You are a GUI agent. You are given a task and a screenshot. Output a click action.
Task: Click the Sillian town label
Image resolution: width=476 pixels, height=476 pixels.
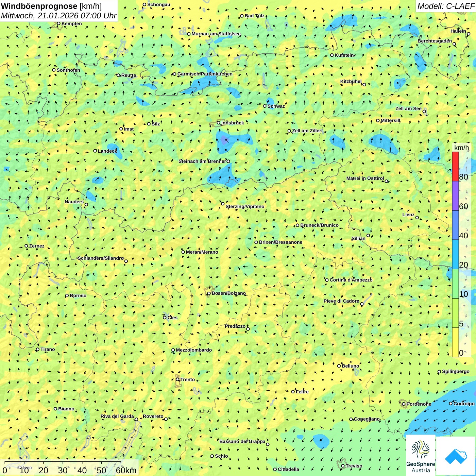point(358,238)
